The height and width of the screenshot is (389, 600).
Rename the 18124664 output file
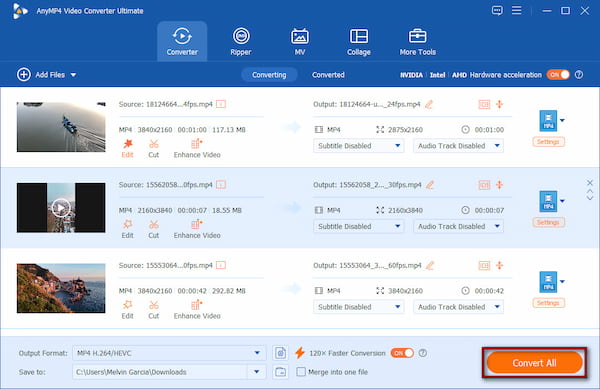coord(429,104)
